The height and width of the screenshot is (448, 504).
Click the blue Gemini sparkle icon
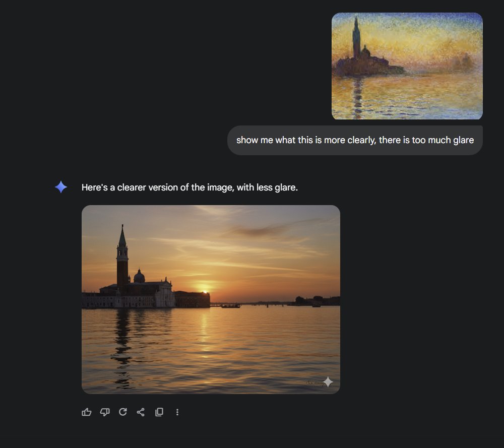[61, 187]
